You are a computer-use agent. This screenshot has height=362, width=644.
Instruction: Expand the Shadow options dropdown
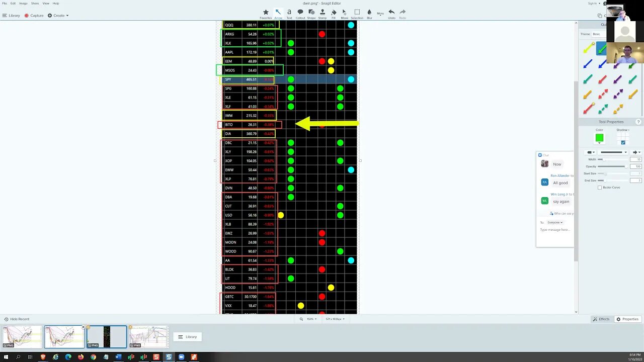tap(623, 130)
